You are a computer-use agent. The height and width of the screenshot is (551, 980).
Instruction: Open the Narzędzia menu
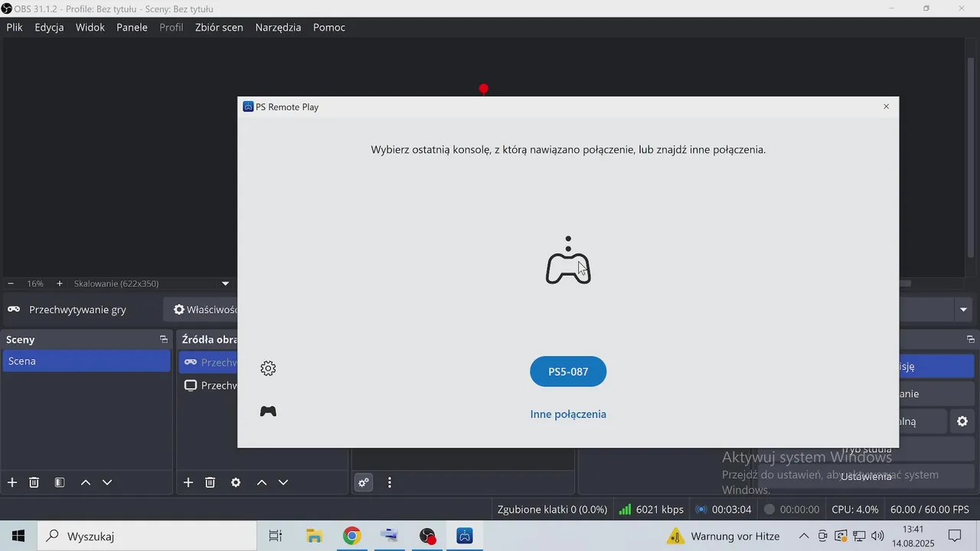tap(278, 28)
